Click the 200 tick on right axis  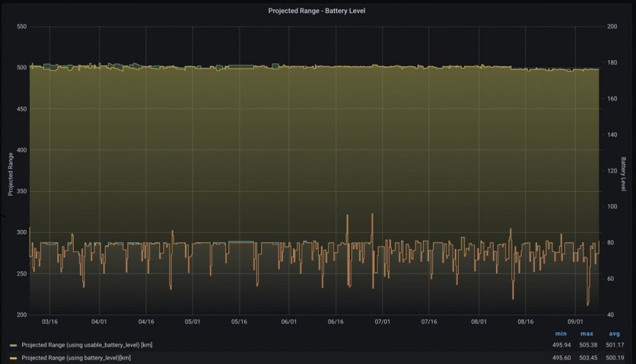(x=612, y=27)
